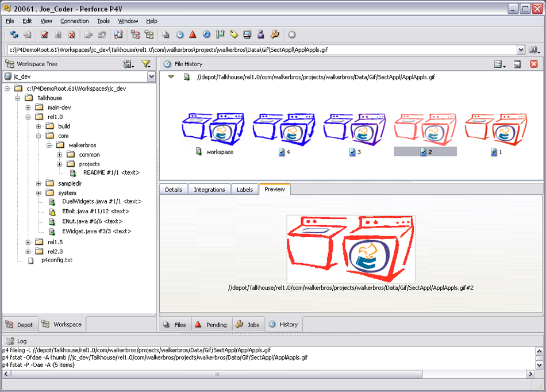Viewport: 546px width, 392px height.
Task: Click the red checkmark Check Out icon
Action: [44, 35]
